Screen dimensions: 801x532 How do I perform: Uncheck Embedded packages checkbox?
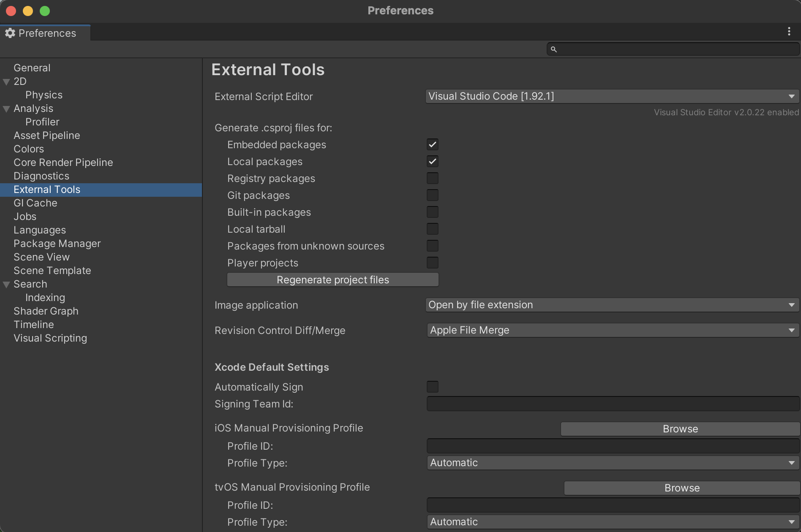[x=432, y=144]
